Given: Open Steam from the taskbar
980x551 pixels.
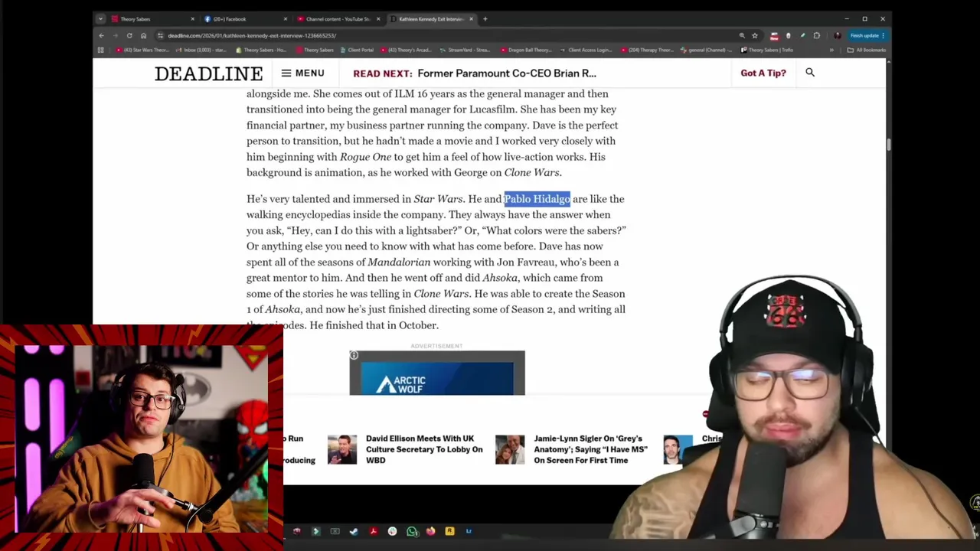Looking at the screenshot, I should click(x=354, y=531).
